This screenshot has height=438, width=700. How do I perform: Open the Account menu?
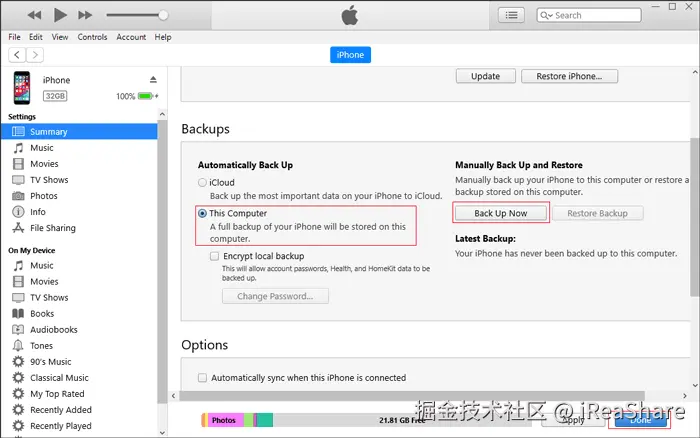coord(131,37)
